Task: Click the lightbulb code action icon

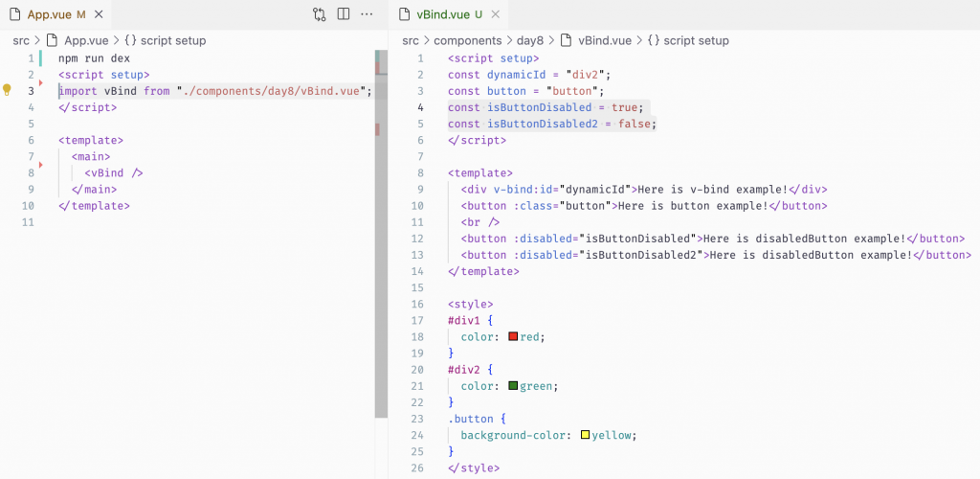Action: (x=7, y=90)
